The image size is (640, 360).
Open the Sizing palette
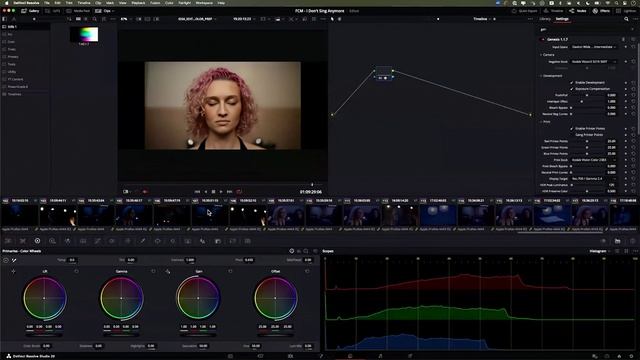[x=233, y=241]
